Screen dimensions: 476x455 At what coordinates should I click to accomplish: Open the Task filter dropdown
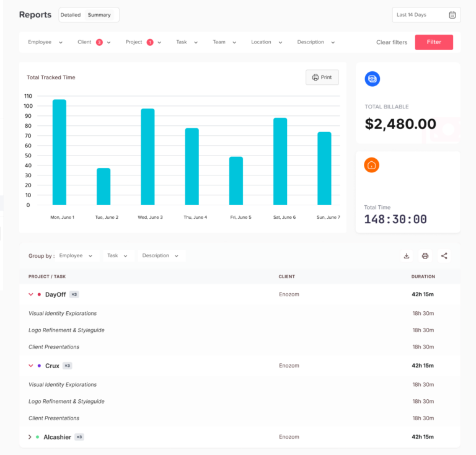(187, 42)
